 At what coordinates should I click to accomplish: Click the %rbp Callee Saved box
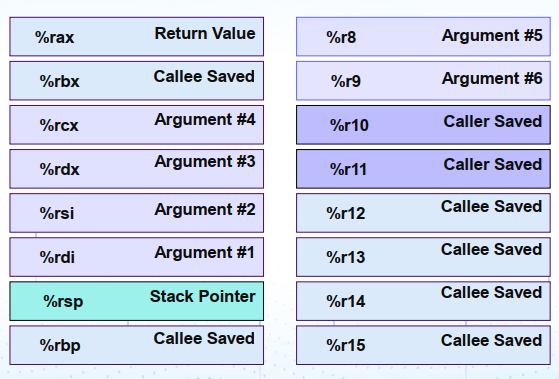(137, 345)
